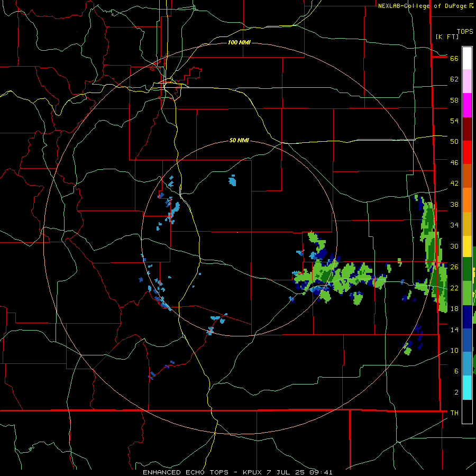476x476 pixels.
Task: Click the cyan legend swatch
Action: point(467,388)
